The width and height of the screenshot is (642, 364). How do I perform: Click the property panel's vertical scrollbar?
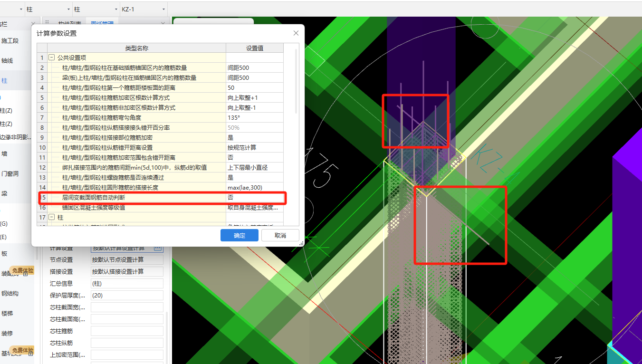pos(166,337)
